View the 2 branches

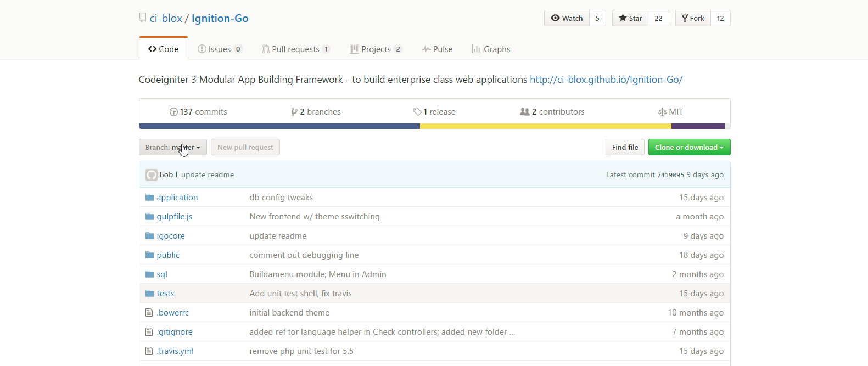coord(316,112)
